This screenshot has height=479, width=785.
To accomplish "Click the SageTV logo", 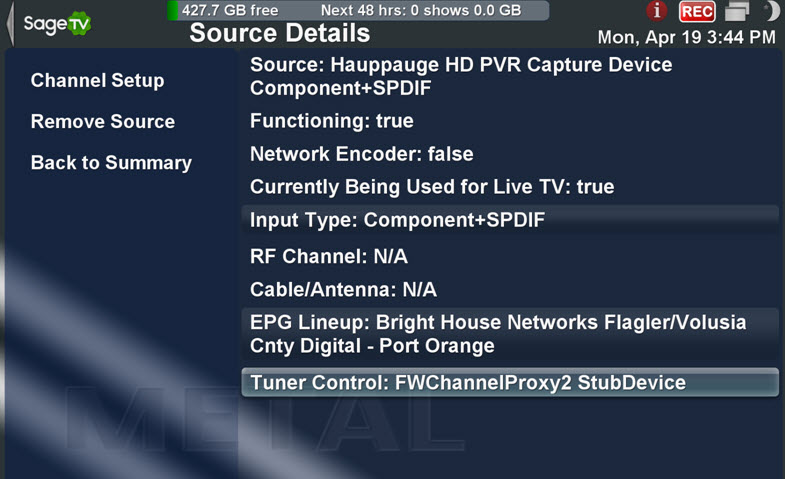I will click(x=57, y=24).
